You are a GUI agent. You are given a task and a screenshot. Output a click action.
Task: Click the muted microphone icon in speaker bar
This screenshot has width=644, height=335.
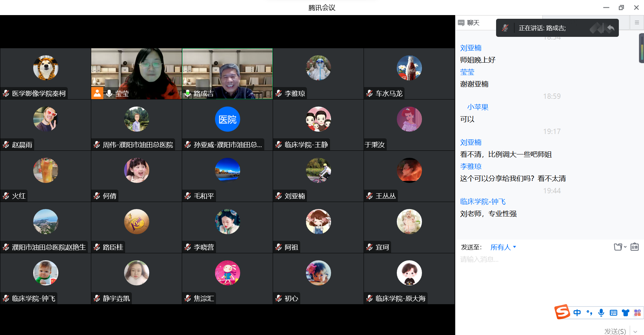(x=505, y=28)
